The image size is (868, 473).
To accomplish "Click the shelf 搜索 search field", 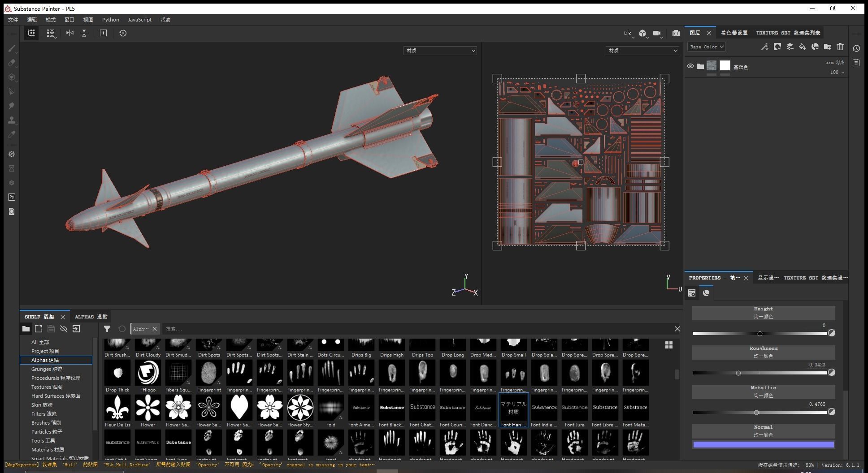I will 417,329.
